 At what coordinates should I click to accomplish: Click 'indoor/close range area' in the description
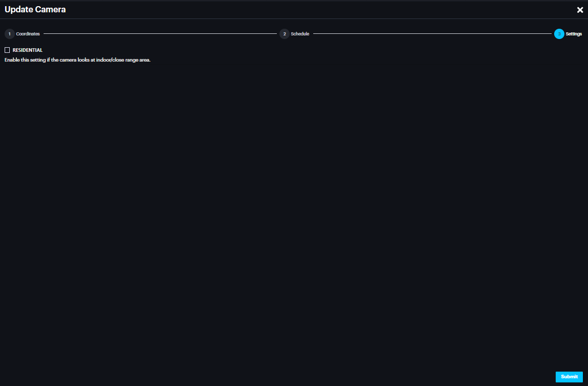[x=123, y=60]
